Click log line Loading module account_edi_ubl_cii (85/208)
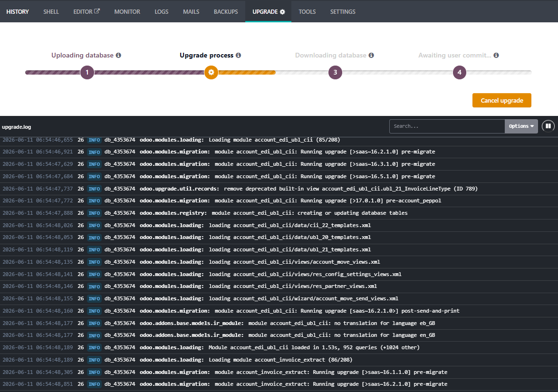The height and width of the screenshot is (392, 558). [x=279, y=140]
